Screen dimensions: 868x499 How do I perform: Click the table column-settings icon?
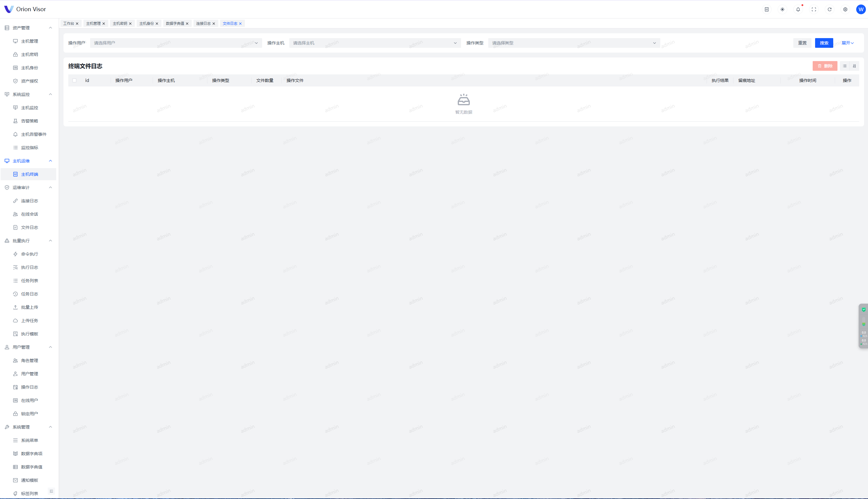point(845,66)
